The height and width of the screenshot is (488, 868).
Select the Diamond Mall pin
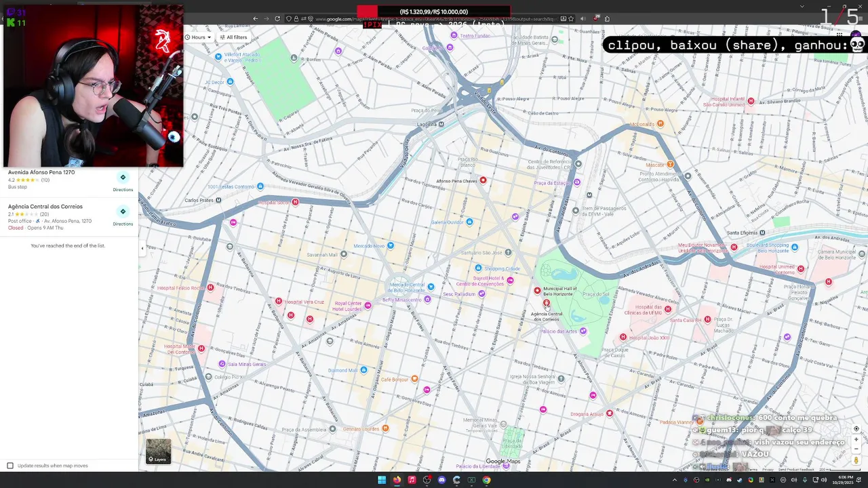363,370
